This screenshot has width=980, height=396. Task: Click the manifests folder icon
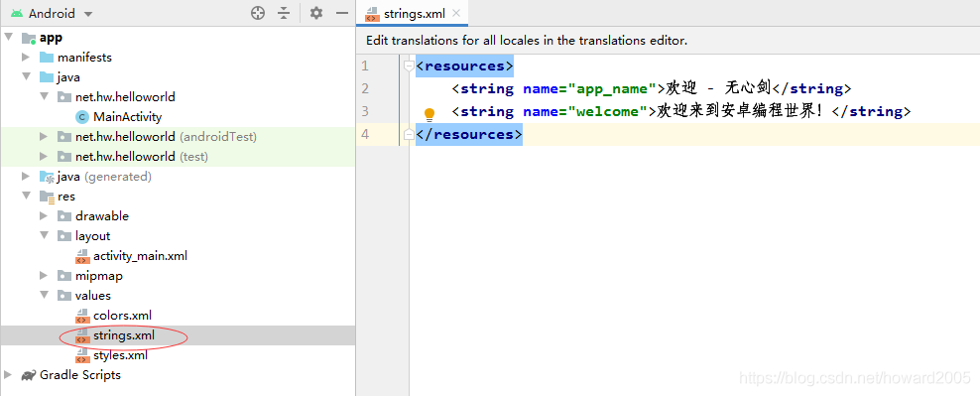click(47, 58)
